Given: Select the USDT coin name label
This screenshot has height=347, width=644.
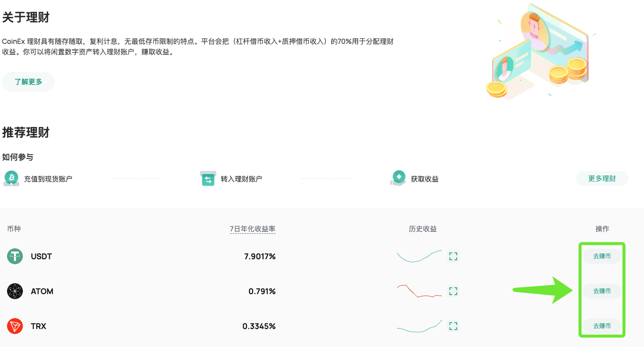Looking at the screenshot, I should pos(41,256).
